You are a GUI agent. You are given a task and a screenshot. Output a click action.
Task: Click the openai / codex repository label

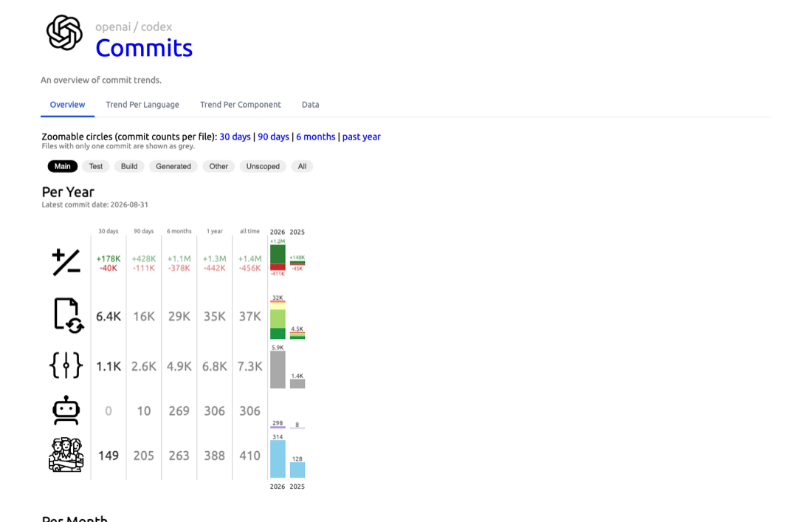[134, 27]
